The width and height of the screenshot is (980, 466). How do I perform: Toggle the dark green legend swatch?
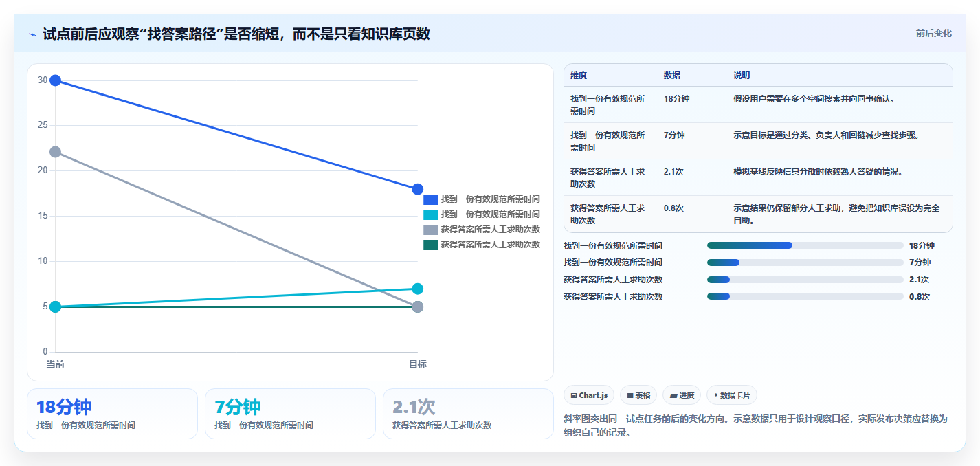430,245
